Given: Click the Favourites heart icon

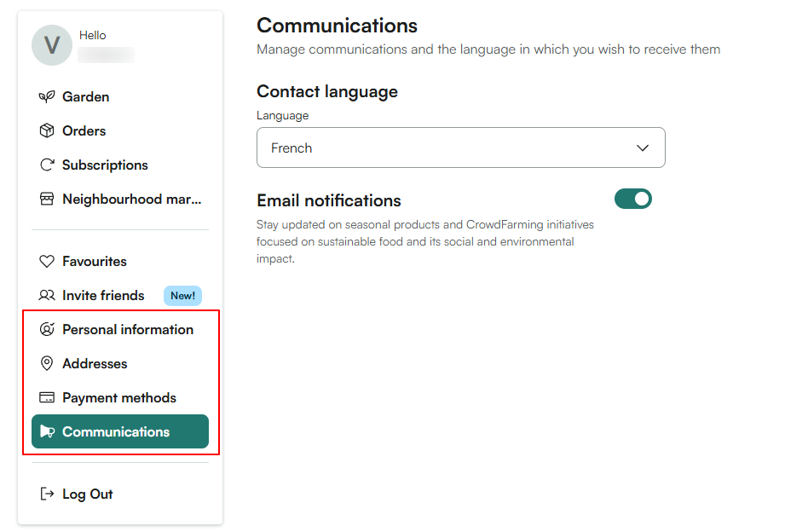Looking at the screenshot, I should click(x=47, y=262).
